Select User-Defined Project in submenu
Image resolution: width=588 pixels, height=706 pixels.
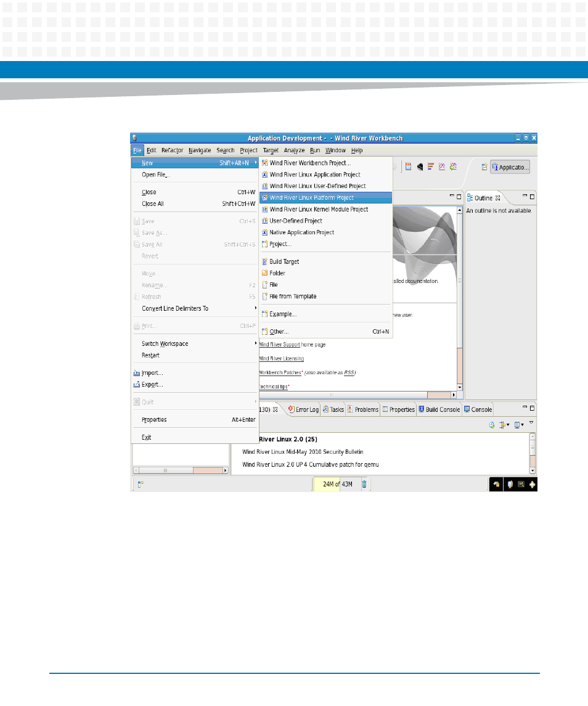(325, 221)
